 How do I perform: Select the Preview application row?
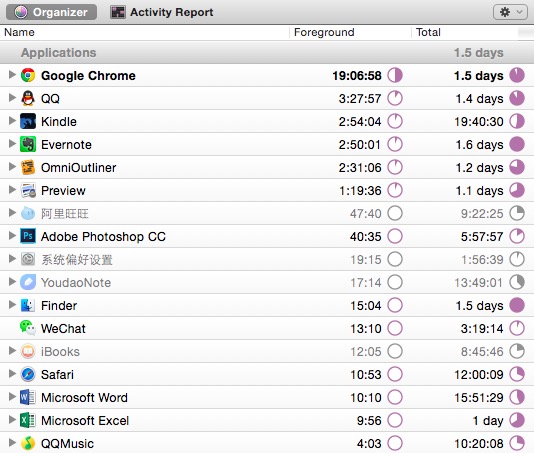pos(267,190)
